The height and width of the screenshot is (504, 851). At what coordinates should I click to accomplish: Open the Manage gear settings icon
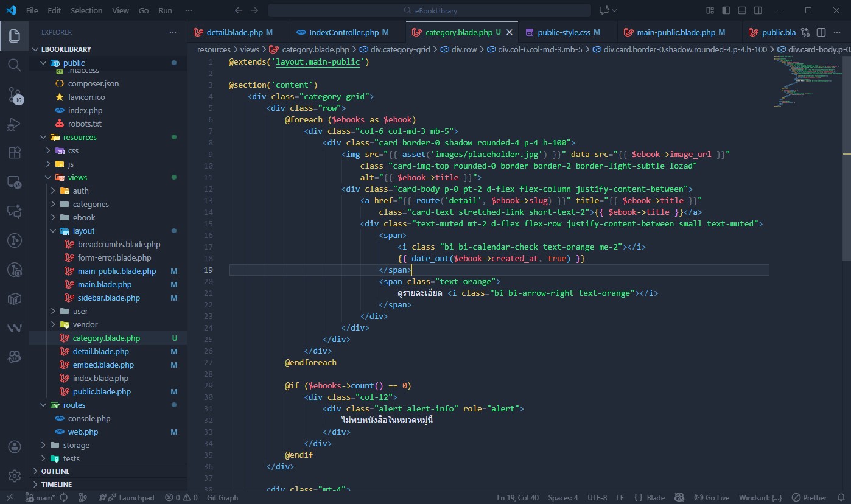point(14,475)
